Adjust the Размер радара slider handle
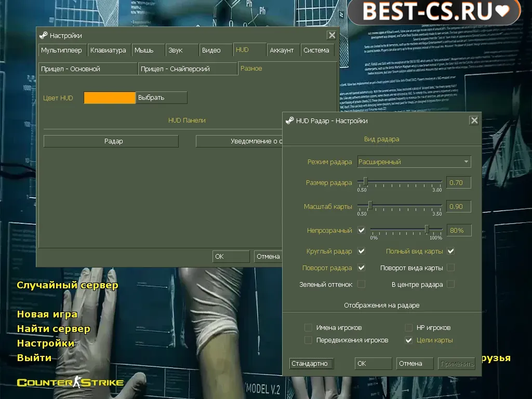Image resolution: width=532 pixels, height=399 pixels. click(365, 181)
